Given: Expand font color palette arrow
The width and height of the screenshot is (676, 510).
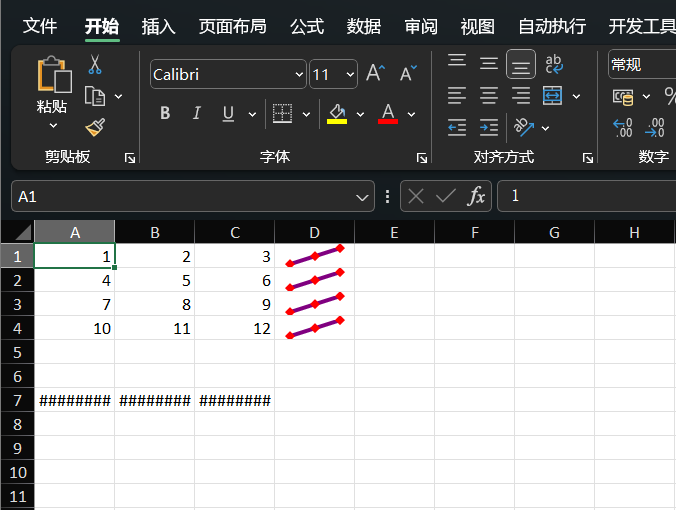Looking at the screenshot, I should pyautogui.click(x=411, y=114).
